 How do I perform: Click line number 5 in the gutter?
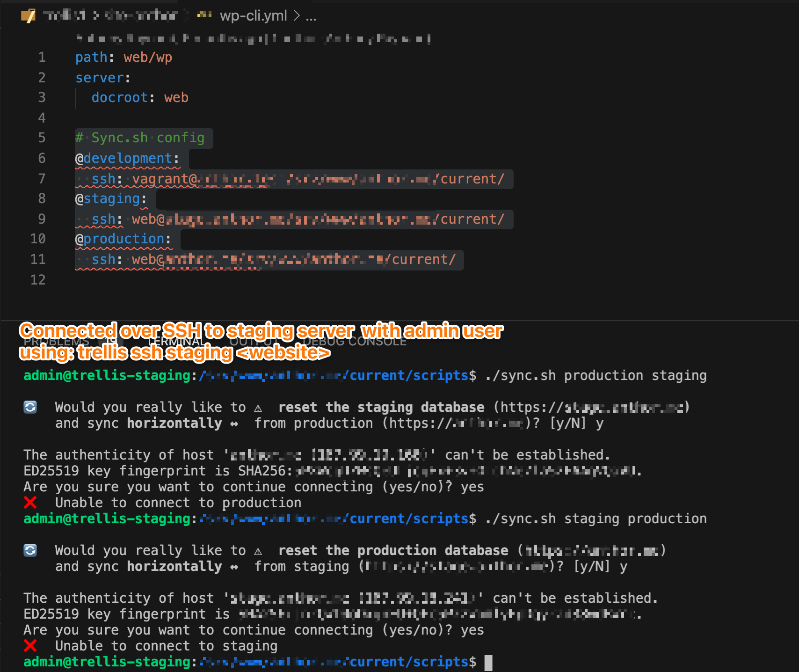point(42,138)
